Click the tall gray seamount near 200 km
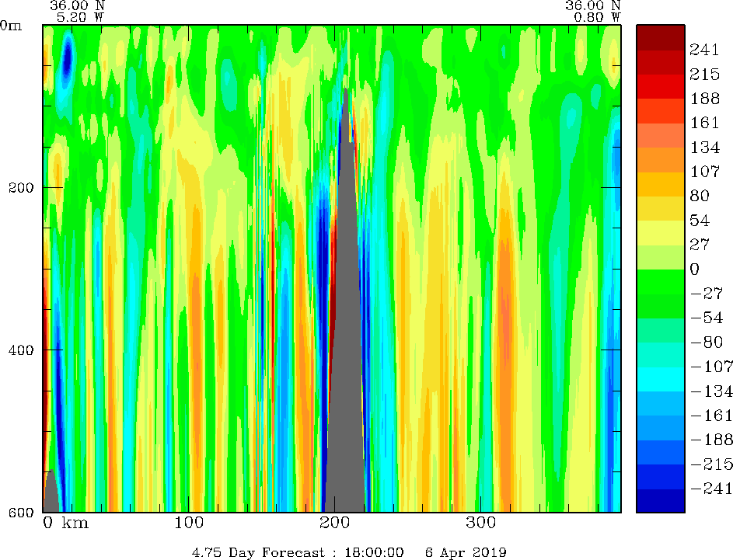Viewport: 733px width, 560px height. (x=345, y=355)
